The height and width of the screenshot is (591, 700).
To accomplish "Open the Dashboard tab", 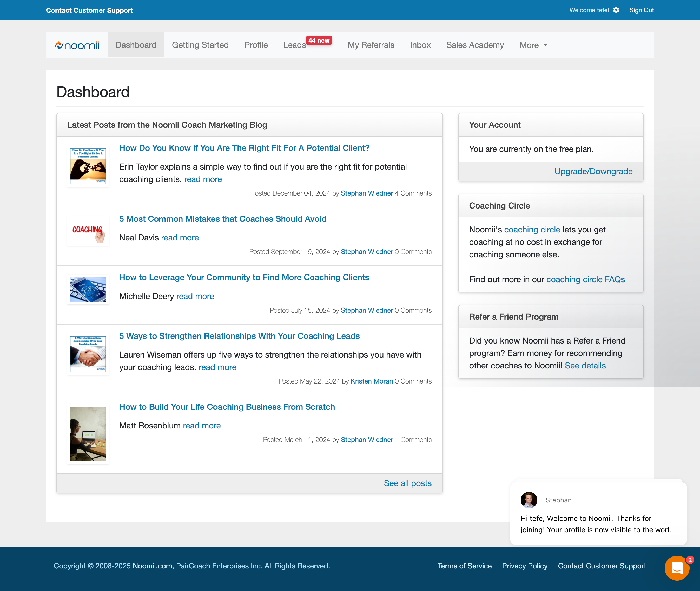I will click(136, 45).
